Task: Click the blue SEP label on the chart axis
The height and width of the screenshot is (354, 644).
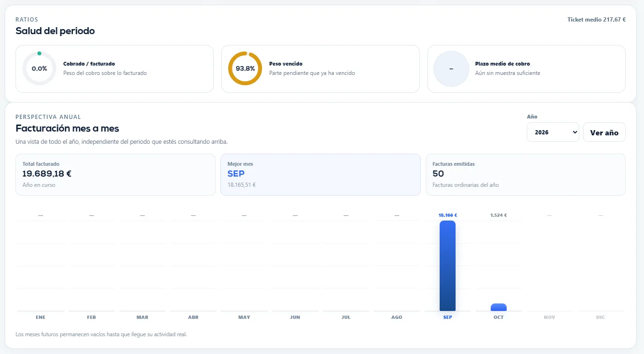Action: tap(448, 317)
